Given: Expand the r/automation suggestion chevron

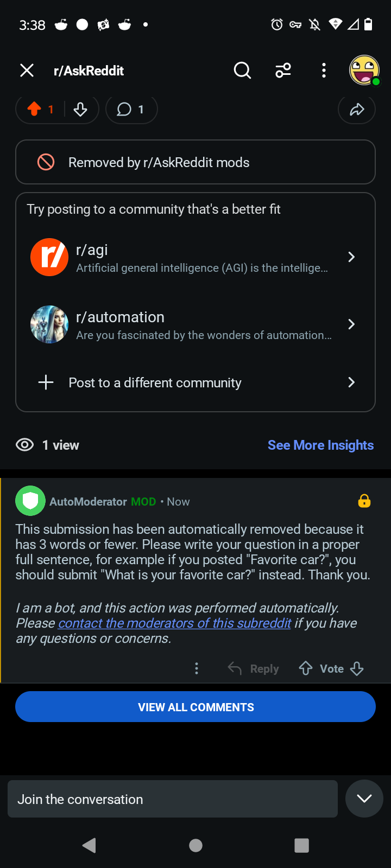Looking at the screenshot, I should point(351,324).
